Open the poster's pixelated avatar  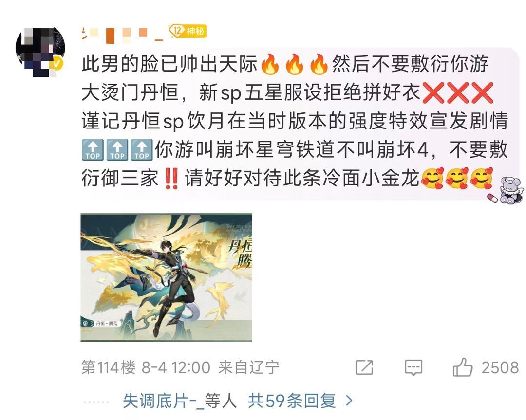pos(40,52)
